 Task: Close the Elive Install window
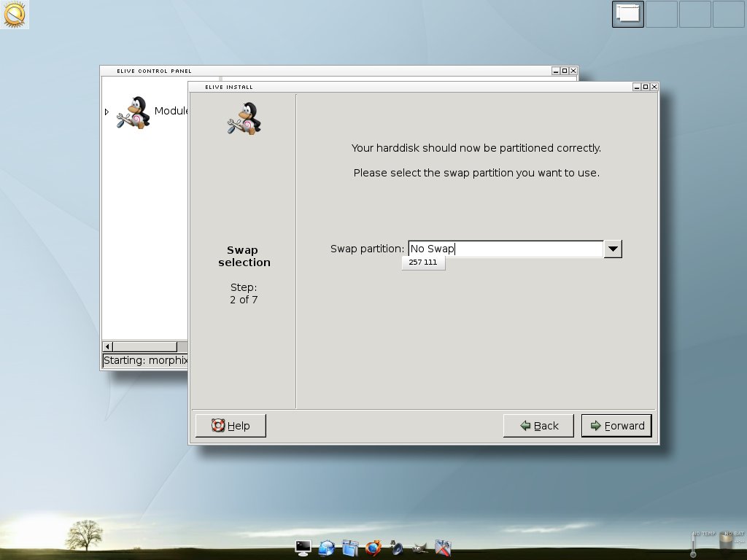(x=654, y=87)
